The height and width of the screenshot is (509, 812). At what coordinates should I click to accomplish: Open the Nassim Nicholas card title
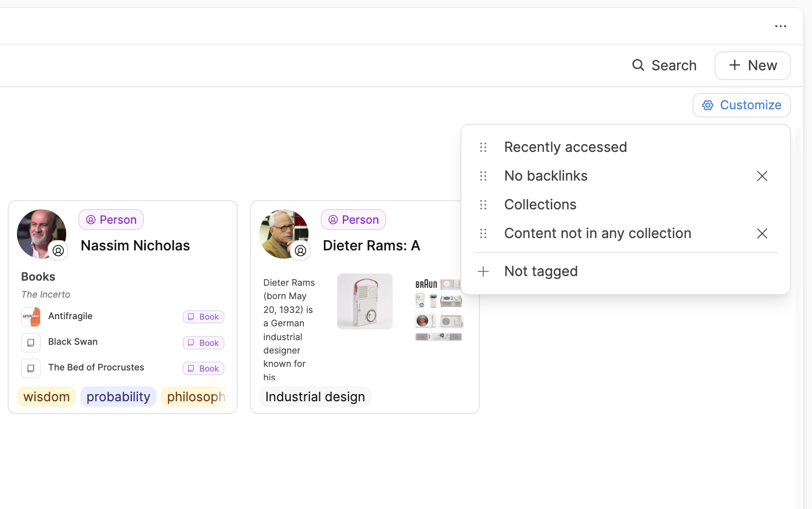pyautogui.click(x=135, y=246)
